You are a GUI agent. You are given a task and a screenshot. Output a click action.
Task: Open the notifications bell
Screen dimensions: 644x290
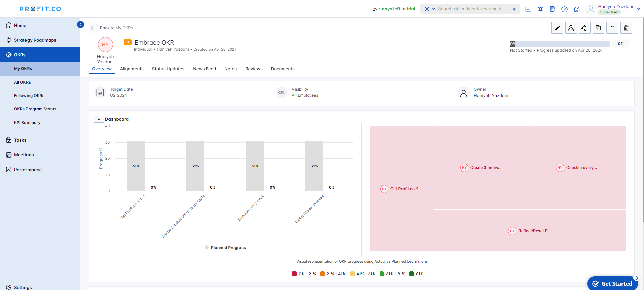(540, 9)
